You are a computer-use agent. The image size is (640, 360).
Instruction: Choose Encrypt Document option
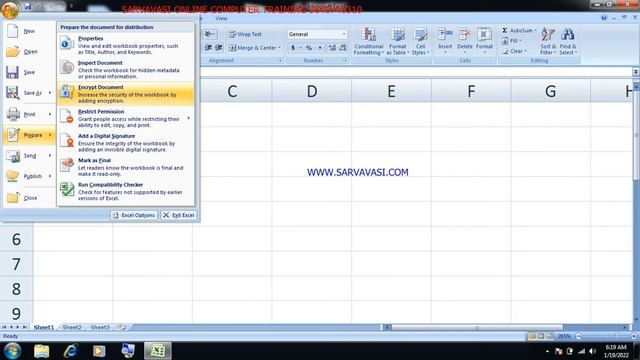point(126,94)
